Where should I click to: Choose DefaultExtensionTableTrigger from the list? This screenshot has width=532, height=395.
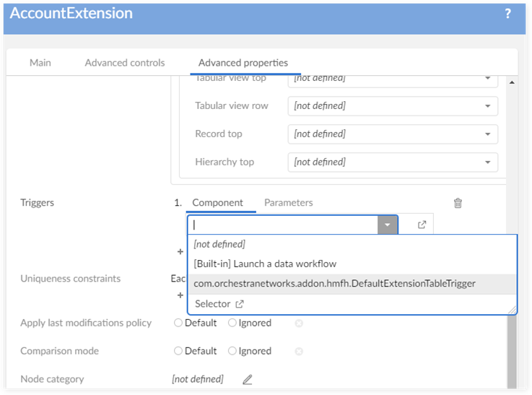tap(334, 284)
